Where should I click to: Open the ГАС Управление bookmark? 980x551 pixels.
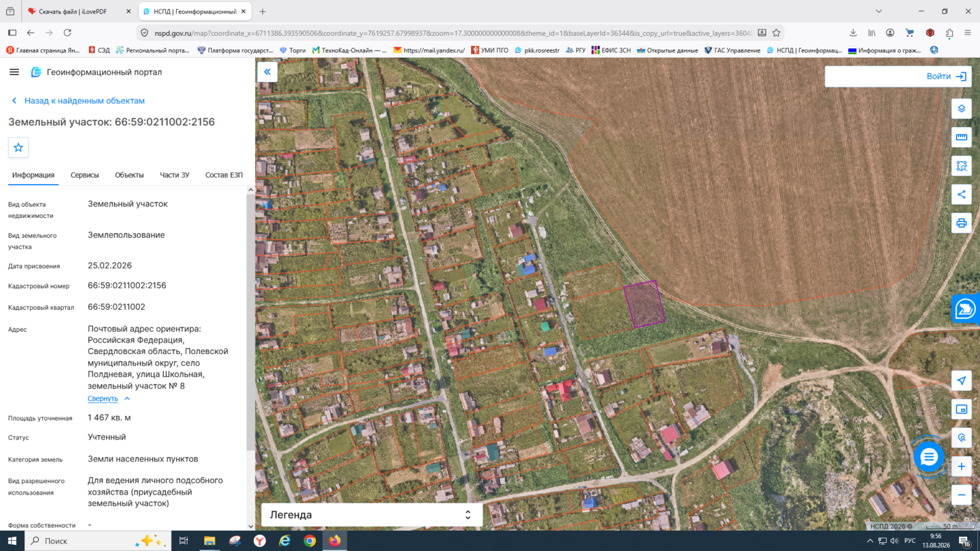coord(732,50)
